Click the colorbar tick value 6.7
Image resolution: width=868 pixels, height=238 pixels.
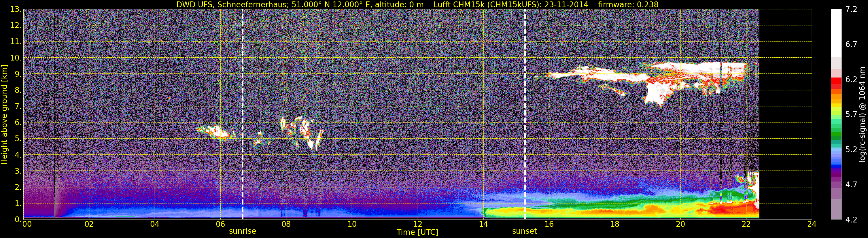pos(851,44)
